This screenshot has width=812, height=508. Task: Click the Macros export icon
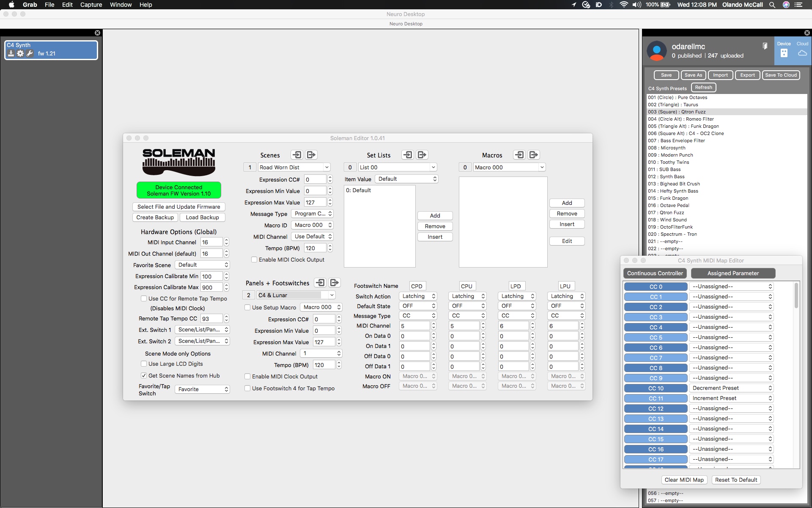[534, 155]
